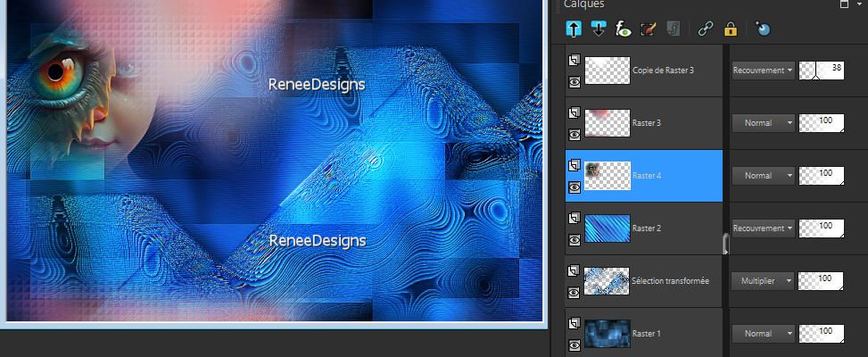Image resolution: width=868 pixels, height=357 pixels.
Task: Click the layers list scrollbar handle
Action: point(726,244)
